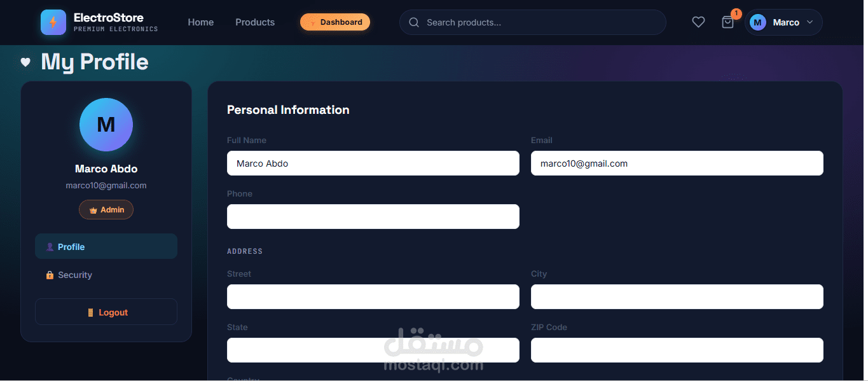Click the Search products field

[532, 22]
